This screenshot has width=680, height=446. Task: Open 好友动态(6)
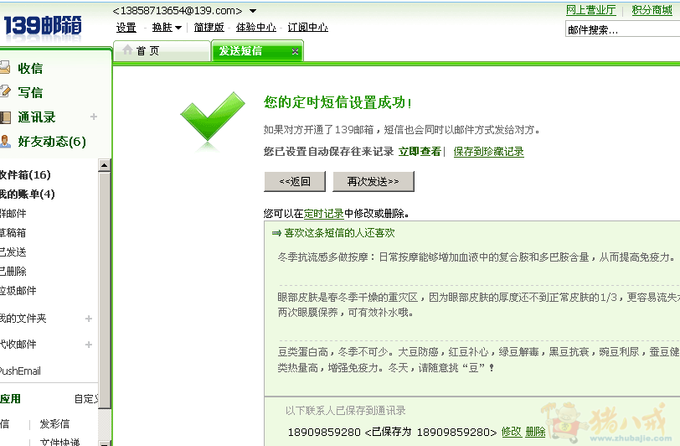[52, 141]
